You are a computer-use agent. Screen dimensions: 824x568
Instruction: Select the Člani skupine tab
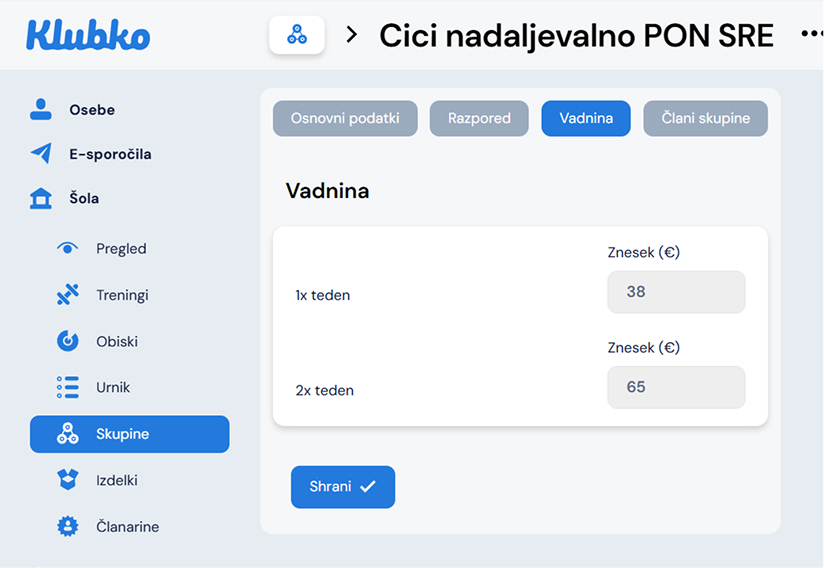(705, 118)
